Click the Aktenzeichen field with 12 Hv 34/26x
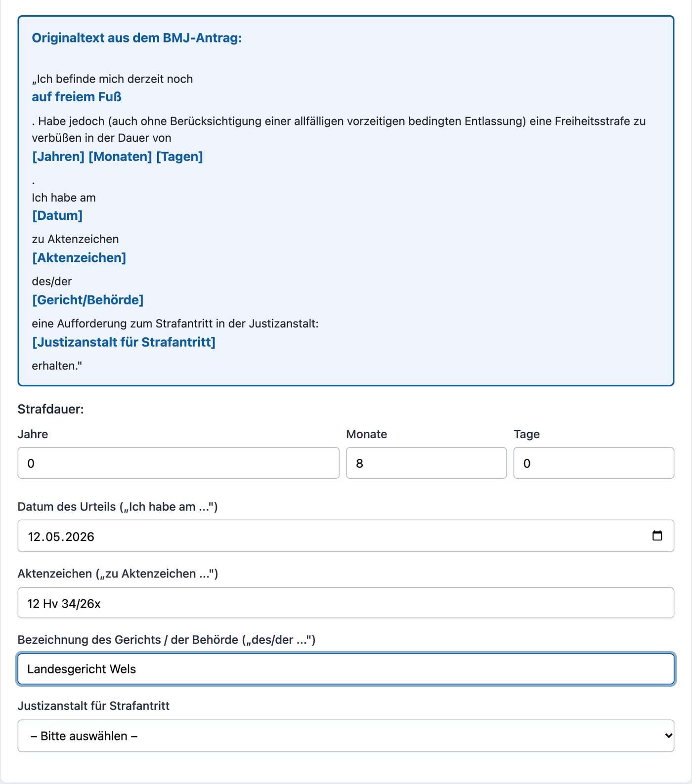Viewport: 692px width, 784px height. point(346,603)
